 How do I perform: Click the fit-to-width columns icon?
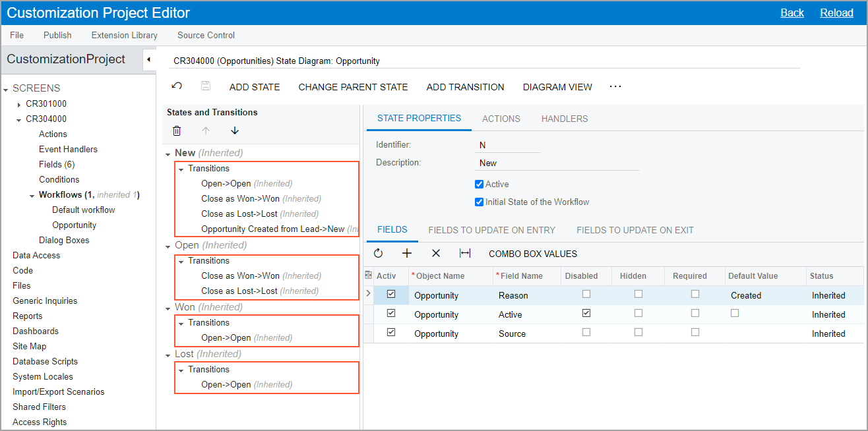coord(465,253)
